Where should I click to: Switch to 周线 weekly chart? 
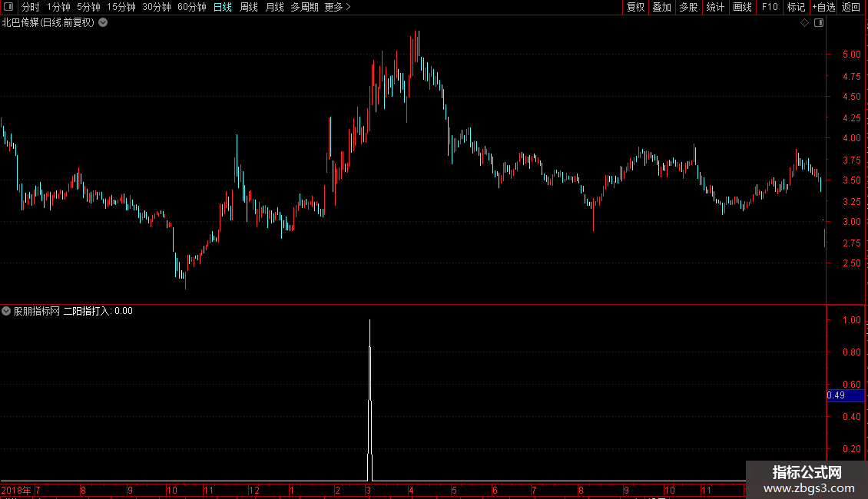coord(249,7)
